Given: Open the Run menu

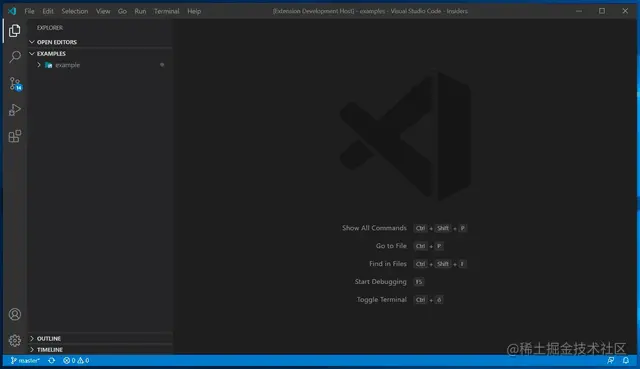Looking at the screenshot, I should [140, 11].
